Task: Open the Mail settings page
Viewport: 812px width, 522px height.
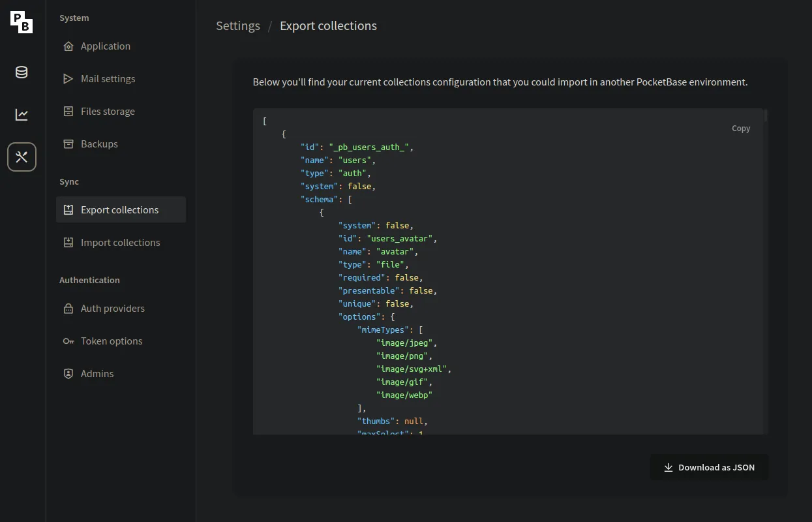Action: [108, 78]
